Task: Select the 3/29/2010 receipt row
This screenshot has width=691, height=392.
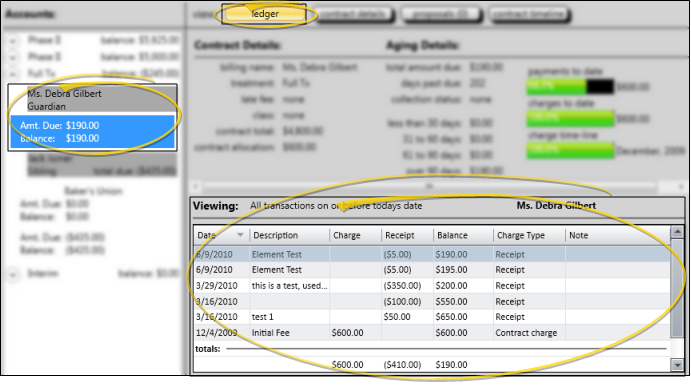Action: [432, 285]
